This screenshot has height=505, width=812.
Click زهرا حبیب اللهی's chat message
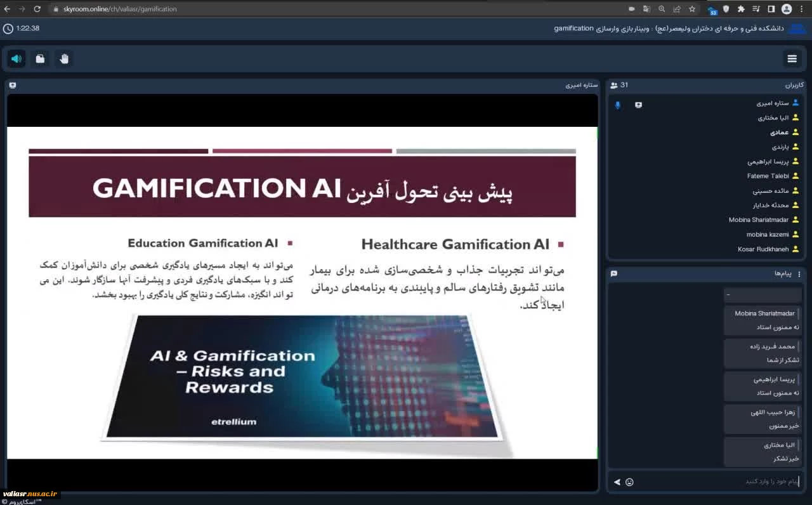[763, 419]
